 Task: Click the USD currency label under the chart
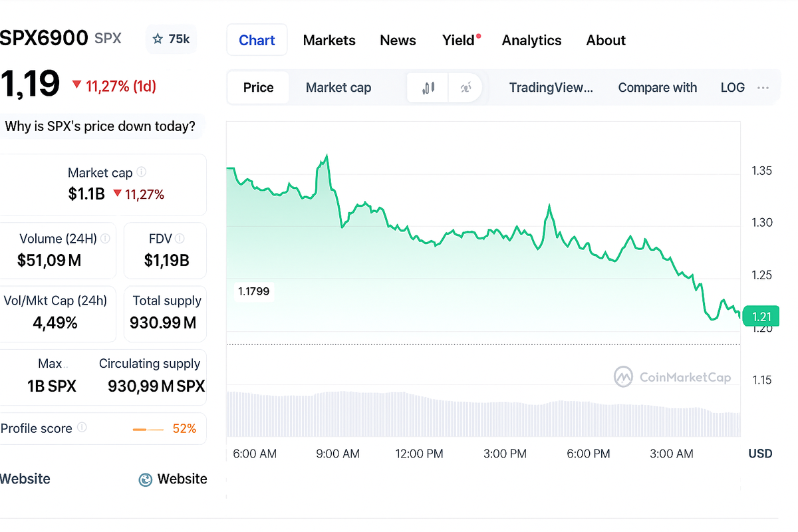pyautogui.click(x=761, y=454)
